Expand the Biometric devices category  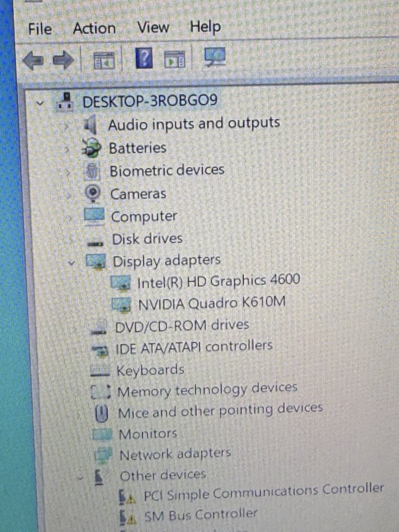click(x=68, y=172)
